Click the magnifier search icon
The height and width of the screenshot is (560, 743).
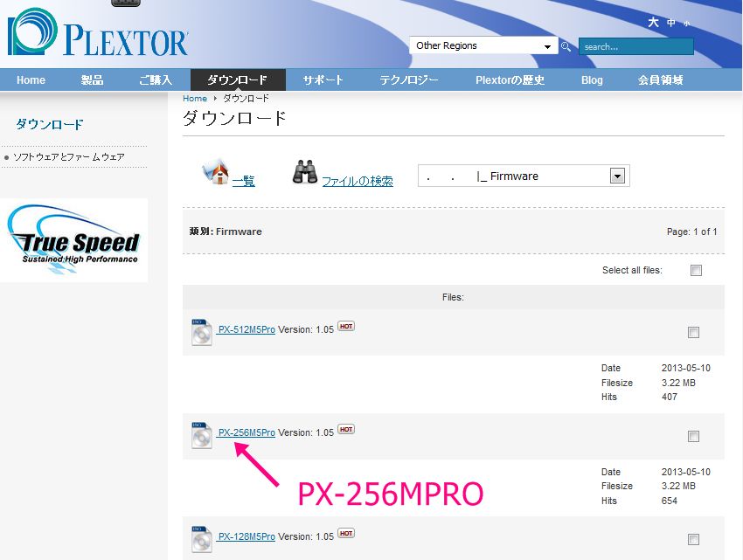[566, 46]
